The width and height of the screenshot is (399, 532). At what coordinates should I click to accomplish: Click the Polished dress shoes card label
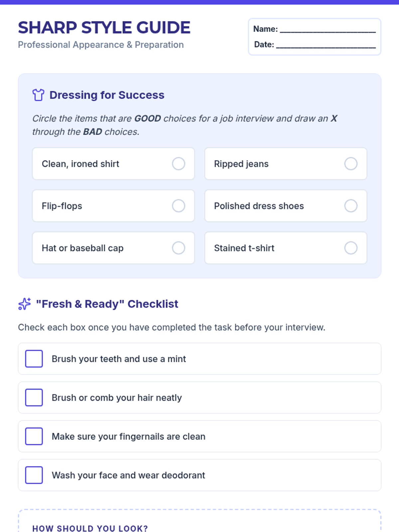(259, 206)
